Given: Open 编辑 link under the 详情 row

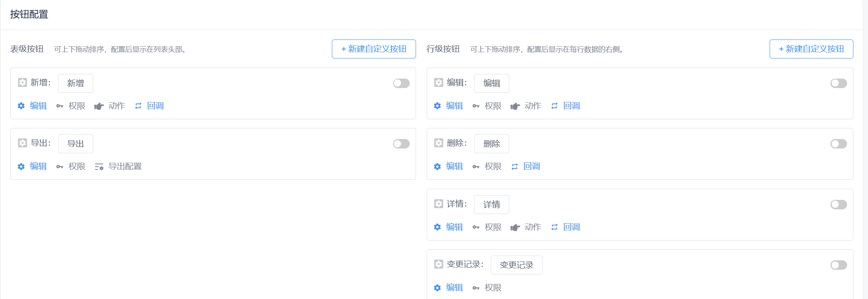Looking at the screenshot, I should pyautogui.click(x=454, y=227).
